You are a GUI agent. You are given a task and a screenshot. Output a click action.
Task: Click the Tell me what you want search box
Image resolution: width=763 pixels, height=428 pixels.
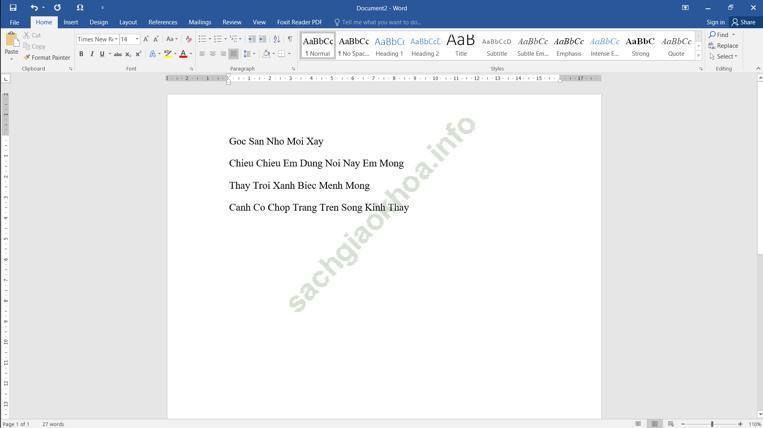(377, 22)
